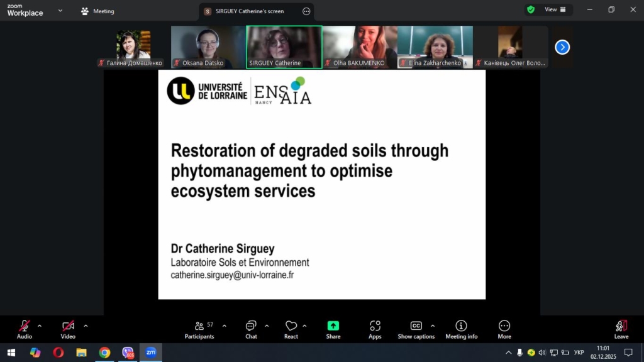Start camera with Video button
The height and width of the screenshot is (362, 644).
pyautogui.click(x=68, y=329)
